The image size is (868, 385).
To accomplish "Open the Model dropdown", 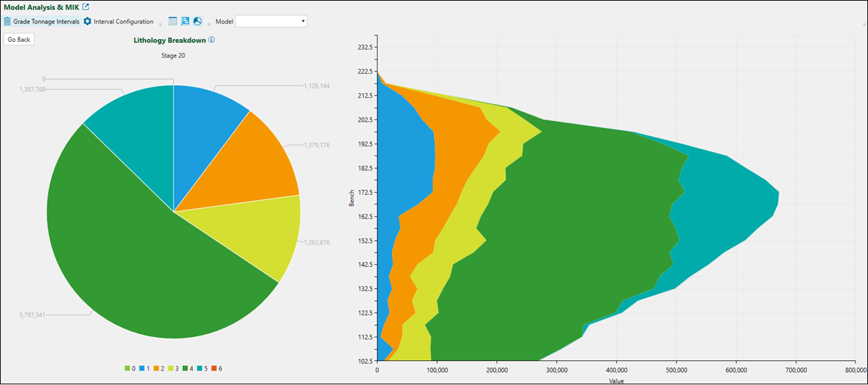I will (x=271, y=21).
